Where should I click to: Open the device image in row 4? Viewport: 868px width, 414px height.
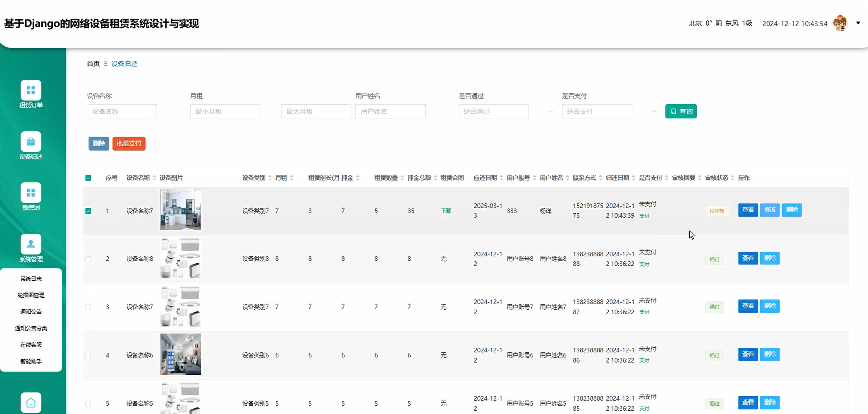tap(181, 354)
